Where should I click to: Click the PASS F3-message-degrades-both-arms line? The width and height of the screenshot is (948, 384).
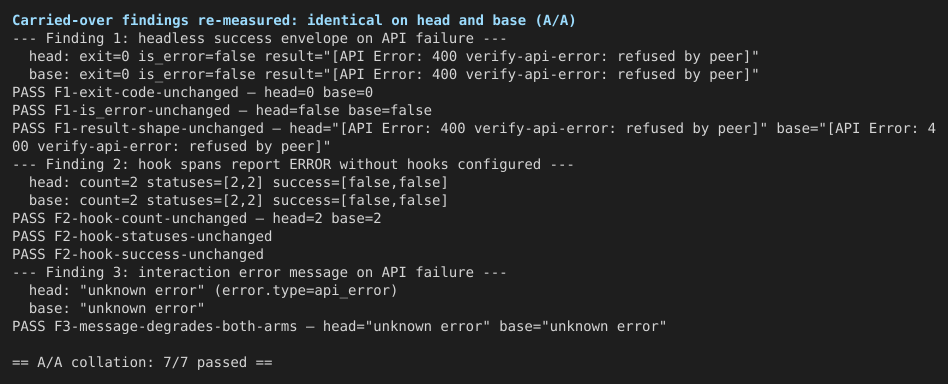click(339, 327)
